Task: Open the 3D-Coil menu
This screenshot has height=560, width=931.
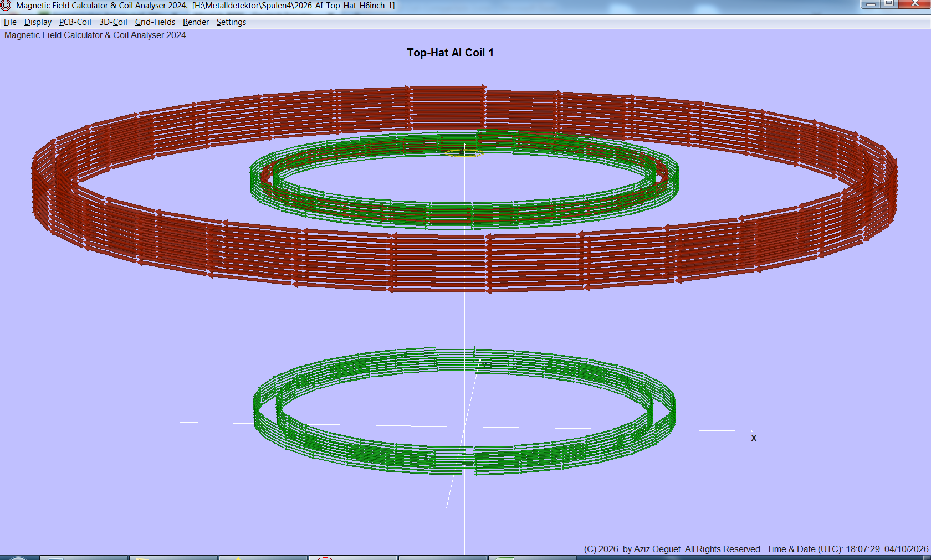Action: click(x=112, y=22)
